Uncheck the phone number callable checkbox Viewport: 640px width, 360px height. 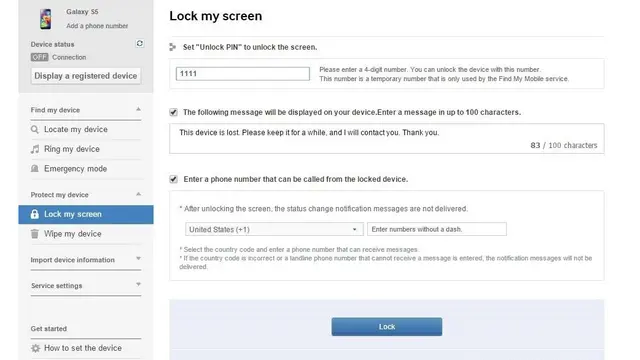(173, 179)
